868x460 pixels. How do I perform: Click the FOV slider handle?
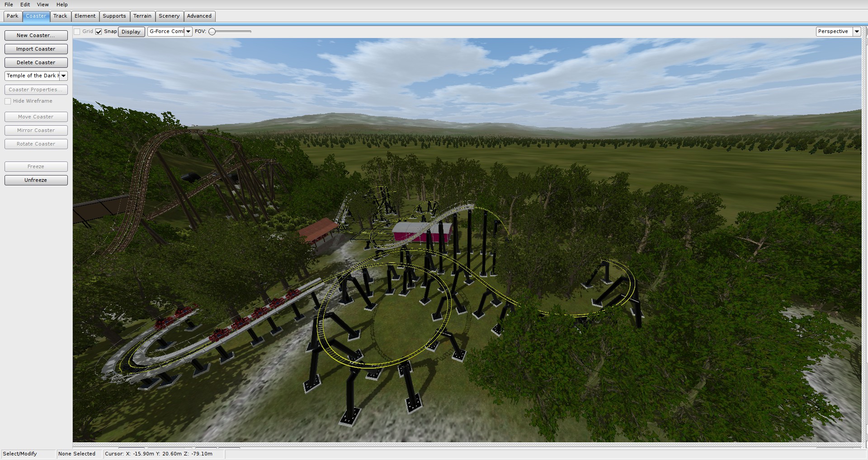(212, 32)
